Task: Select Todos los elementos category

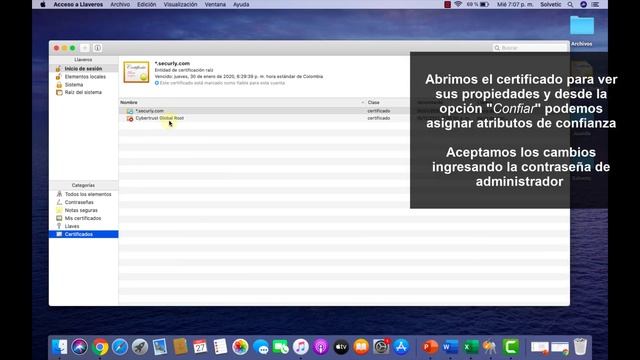Action: pyautogui.click(x=83, y=194)
